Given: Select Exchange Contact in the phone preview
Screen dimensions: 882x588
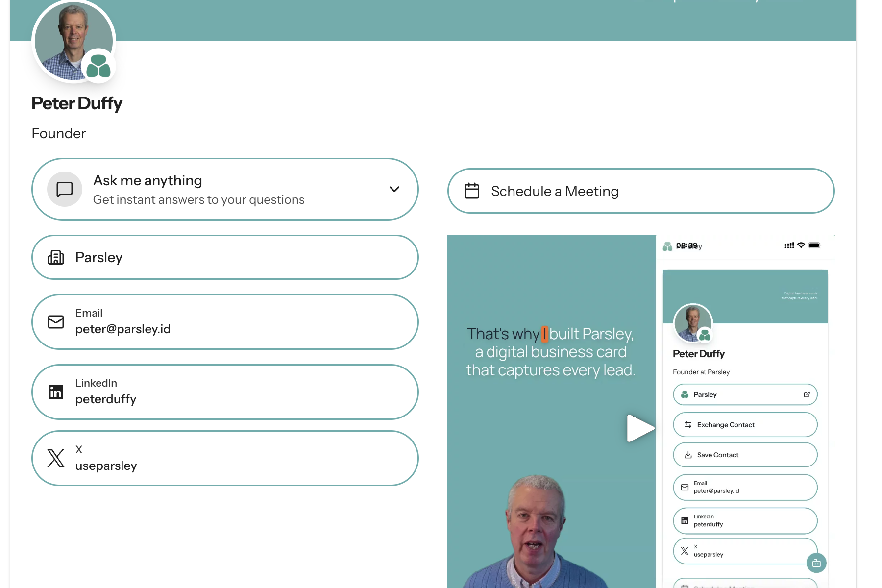Looking at the screenshot, I should pyautogui.click(x=745, y=424).
